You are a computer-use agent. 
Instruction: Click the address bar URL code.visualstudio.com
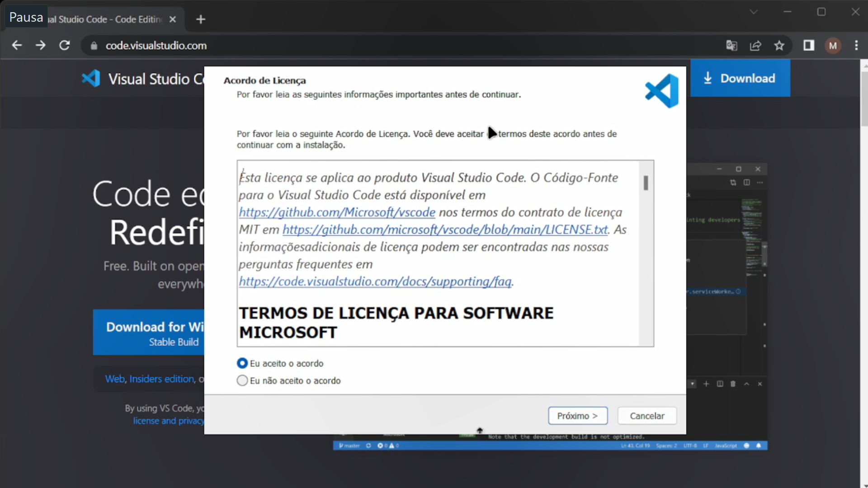coord(156,46)
